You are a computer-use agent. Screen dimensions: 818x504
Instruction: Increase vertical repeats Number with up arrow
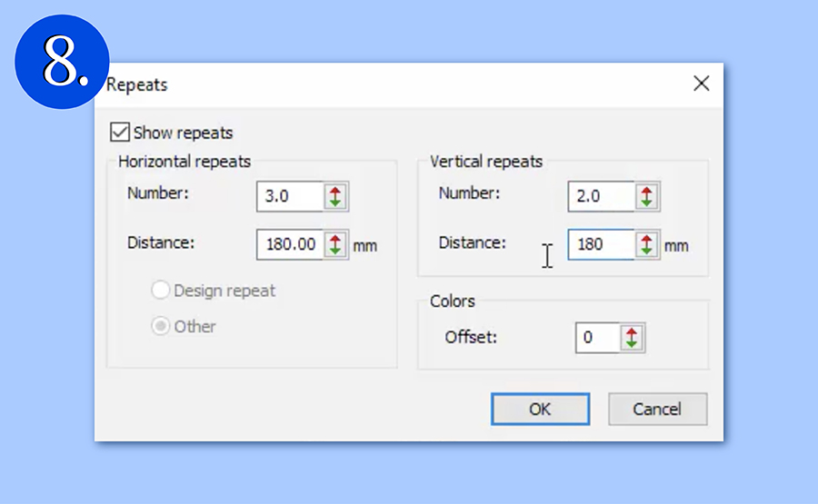pos(646,191)
